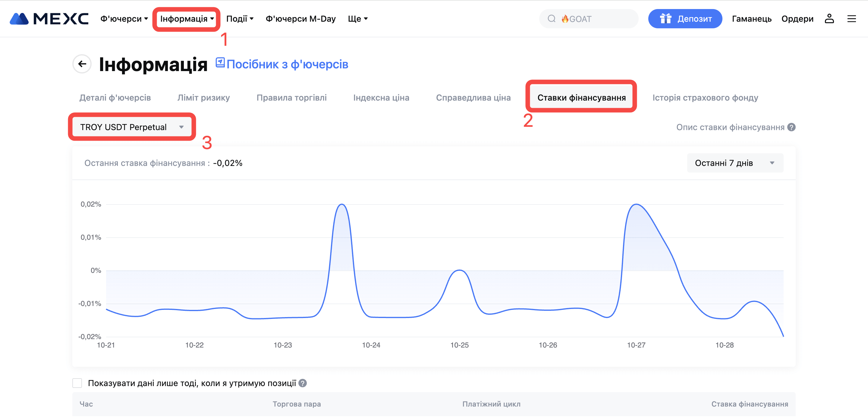
Task: Open the hamburger menu icon
Action: [x=851, y=19]
